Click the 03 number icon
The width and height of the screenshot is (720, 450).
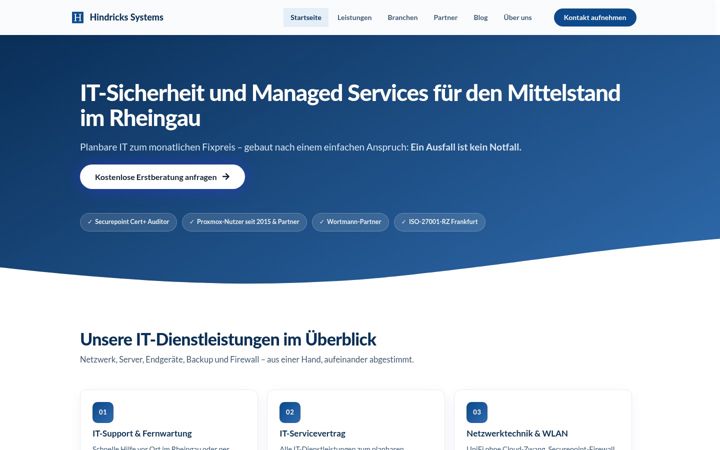[x=477, y=412]
